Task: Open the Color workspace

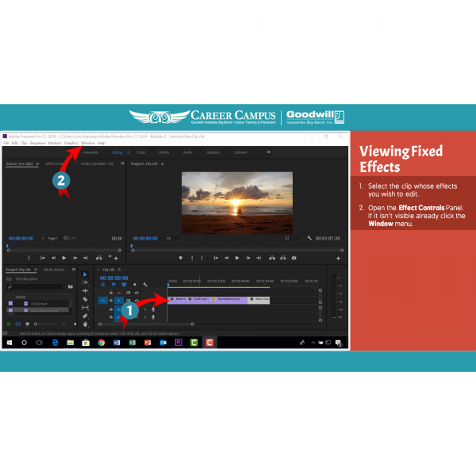Action: tap(140, 152)
